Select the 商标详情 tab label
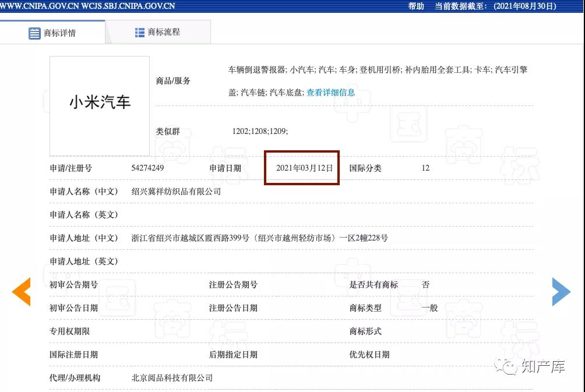Screen dimensions: 585x392 click(x=59, y=33)
